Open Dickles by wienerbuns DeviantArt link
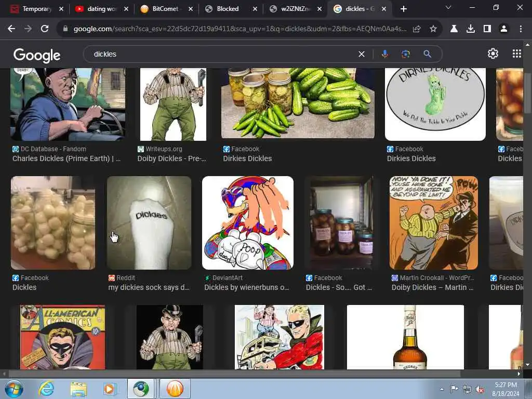The image size is (532, 399). point(247,287)
